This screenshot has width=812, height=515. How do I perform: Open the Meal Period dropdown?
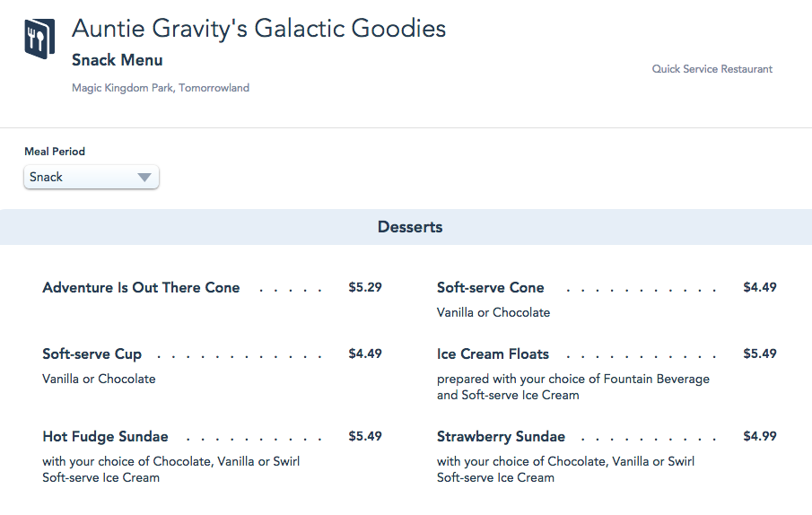91,177
